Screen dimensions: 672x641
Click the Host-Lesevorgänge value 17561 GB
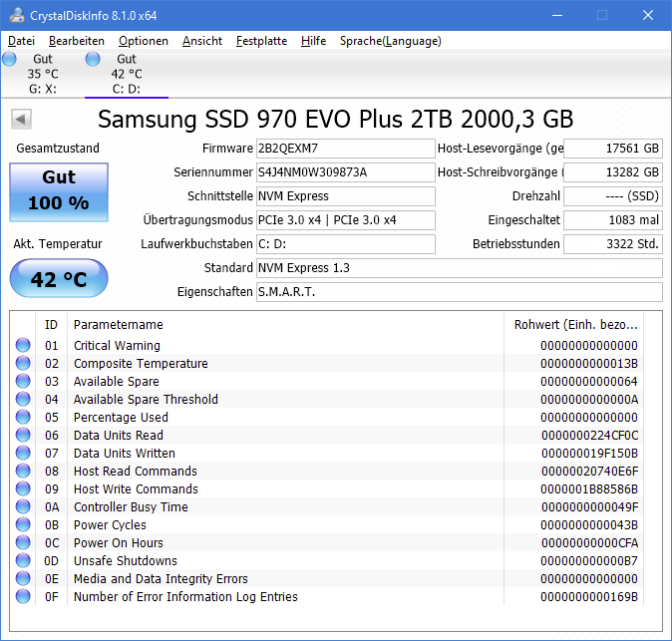pyautogui.click(x=613, y=149)
